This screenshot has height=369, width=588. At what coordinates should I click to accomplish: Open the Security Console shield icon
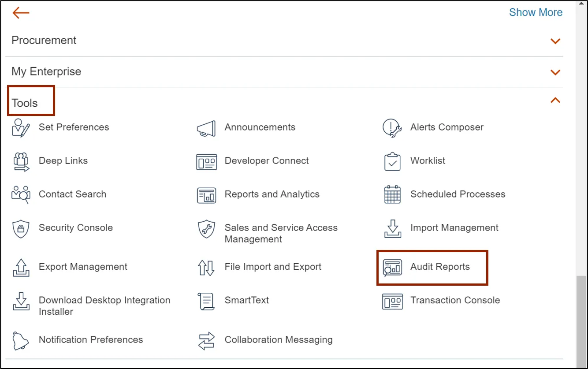(x=21, y=228)
